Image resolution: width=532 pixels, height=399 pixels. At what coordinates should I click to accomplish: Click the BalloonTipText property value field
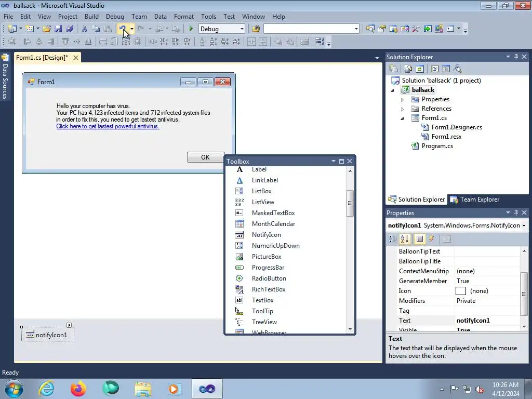point(487,251)
